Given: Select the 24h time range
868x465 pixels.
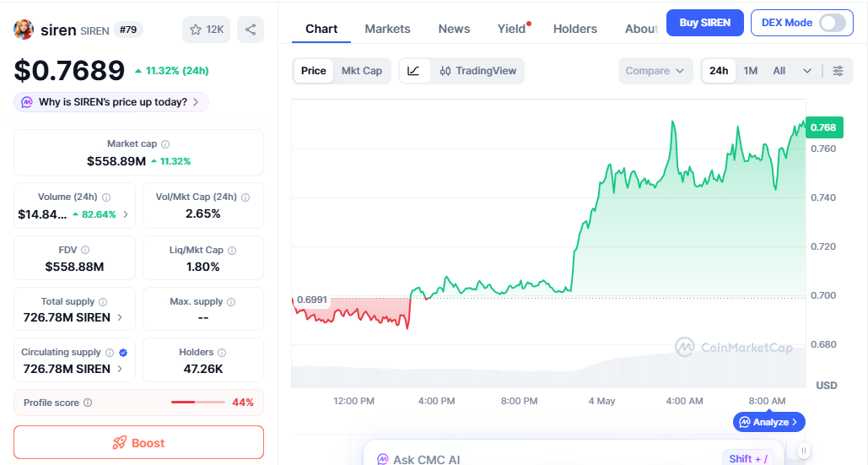Looking at the screenshot, I should tap(719, 71).
